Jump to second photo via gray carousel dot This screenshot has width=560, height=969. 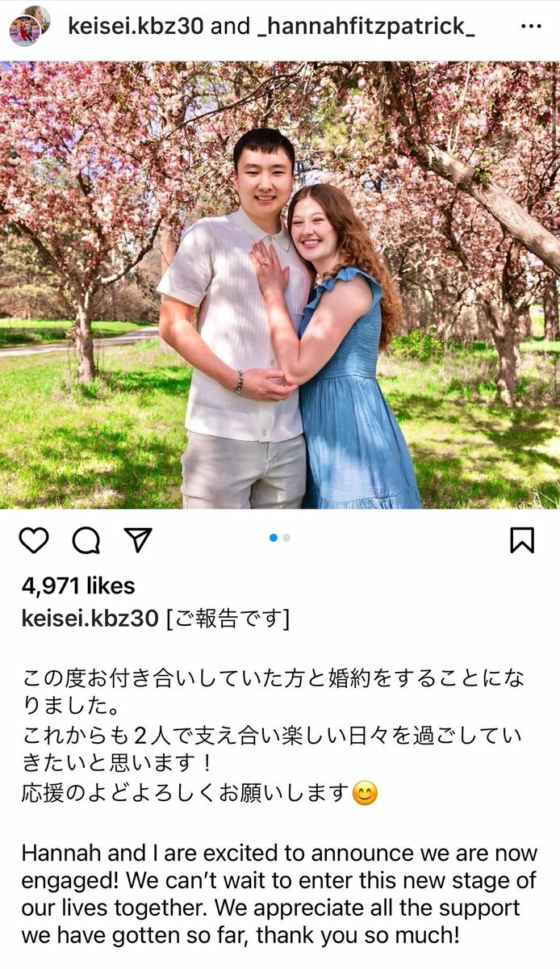click(x=286, y=538)
